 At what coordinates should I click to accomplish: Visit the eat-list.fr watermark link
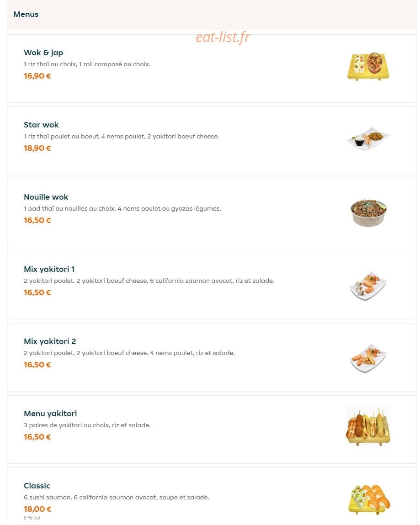pyautogui.click(x=223, y=37)
